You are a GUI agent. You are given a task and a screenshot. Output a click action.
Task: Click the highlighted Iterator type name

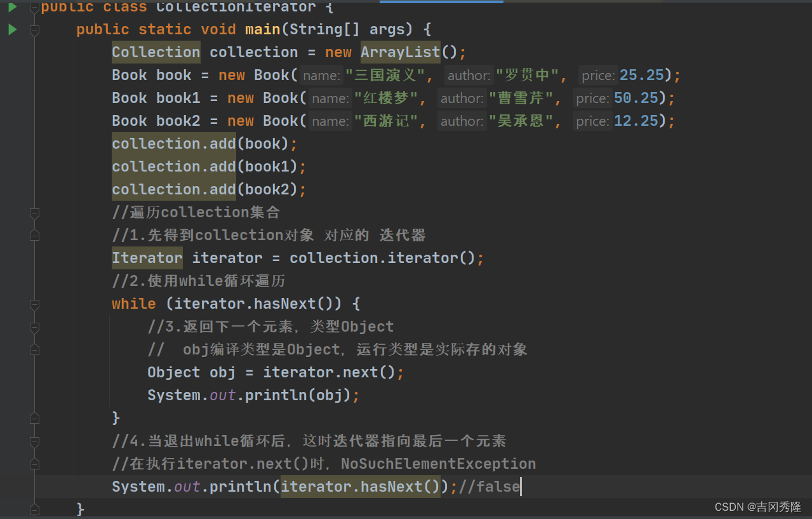pyautogui.click(x=147, y=258)
